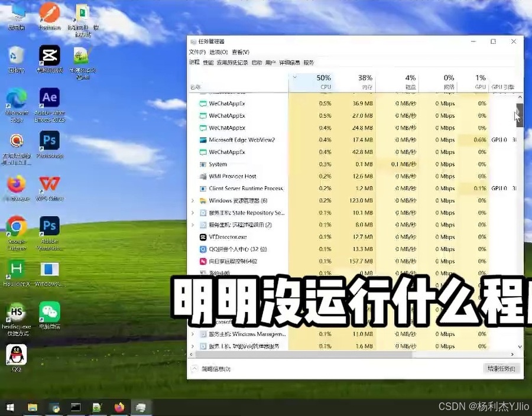Open the command prompt taskbar icon
Viewport: 532px width, 416px height.
(x=76, y=407)
